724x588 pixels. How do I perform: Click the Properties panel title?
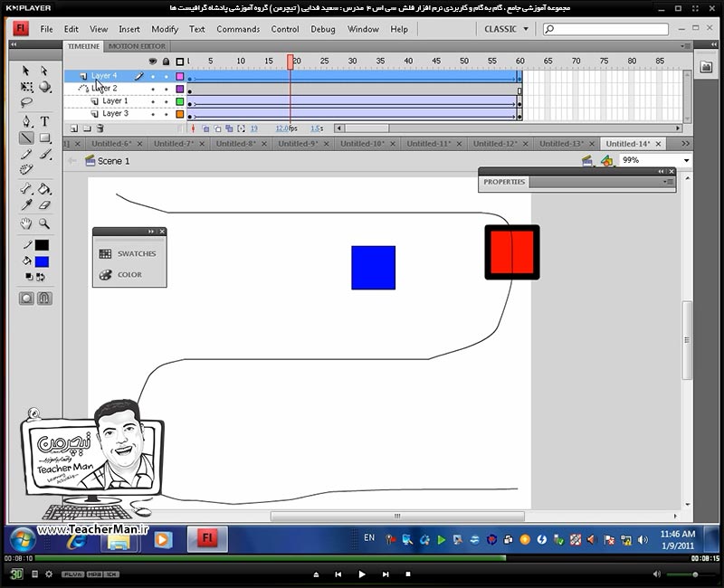504,182
